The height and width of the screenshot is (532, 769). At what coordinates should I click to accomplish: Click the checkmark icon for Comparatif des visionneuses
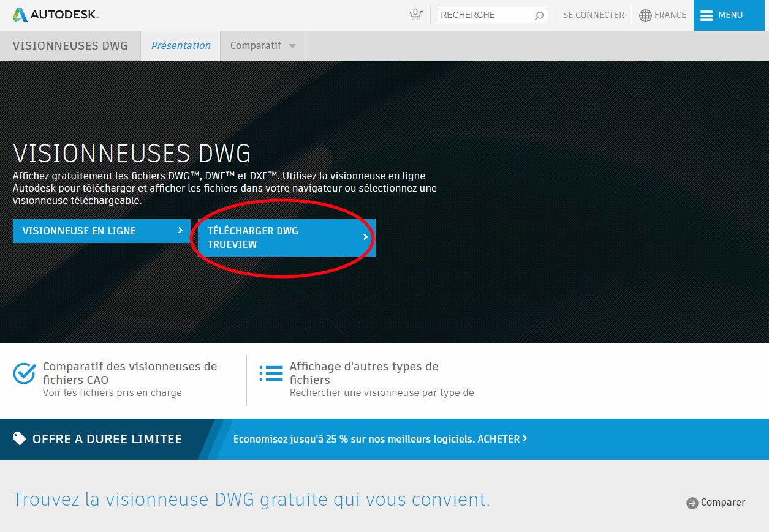tap(25, 373)
